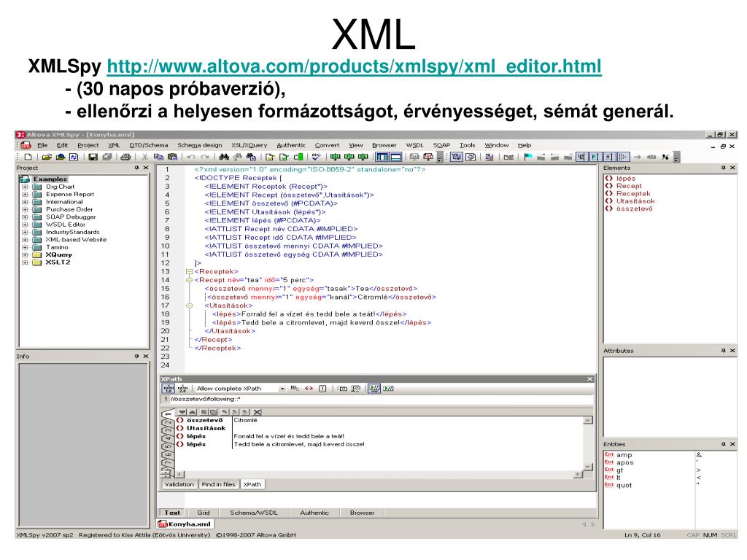This screenshot has width=747, height=560.
Task: Click the Save floppy disk icon
Action: click(93, 157)
